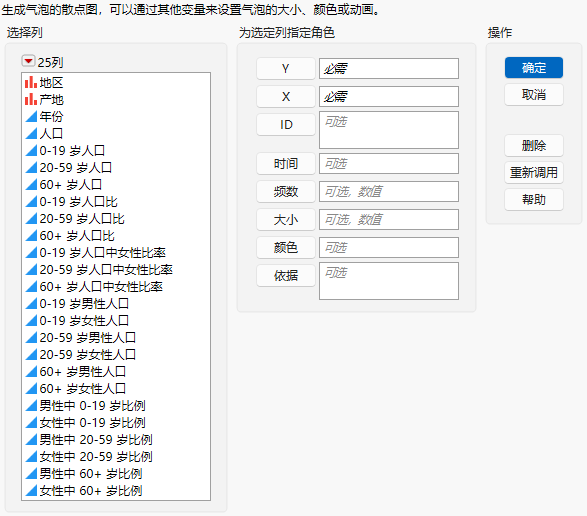The image size is (587, 516).
Task: Click the continuous icon next to 年份
Action: tap(31, 116)
